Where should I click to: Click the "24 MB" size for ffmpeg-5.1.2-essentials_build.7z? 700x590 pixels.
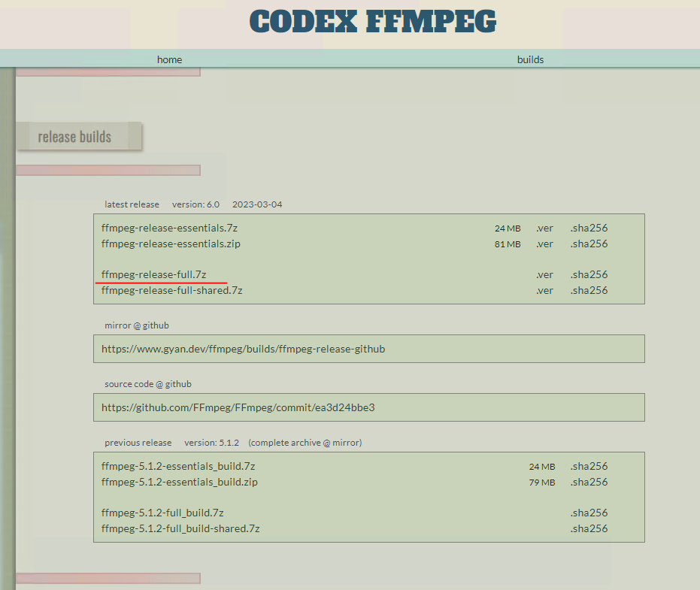click(x=542, y=467)
